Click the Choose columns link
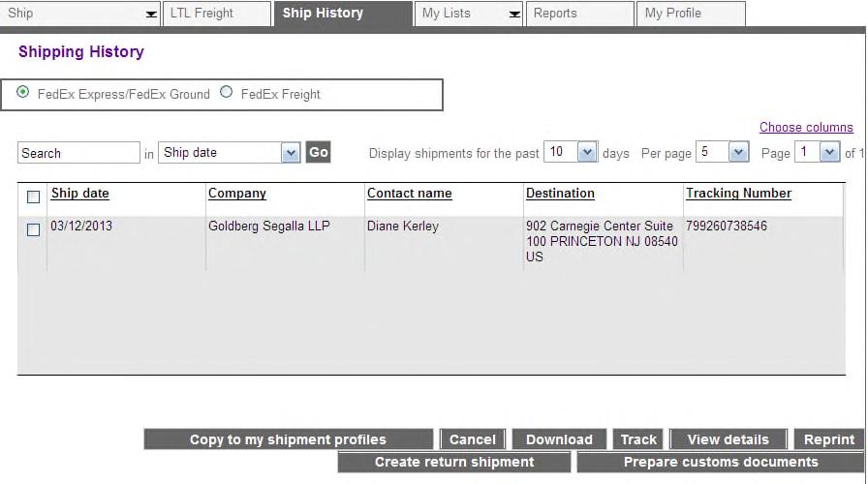Viewport: 868px width, 484px height. click(x=806, y=127)
